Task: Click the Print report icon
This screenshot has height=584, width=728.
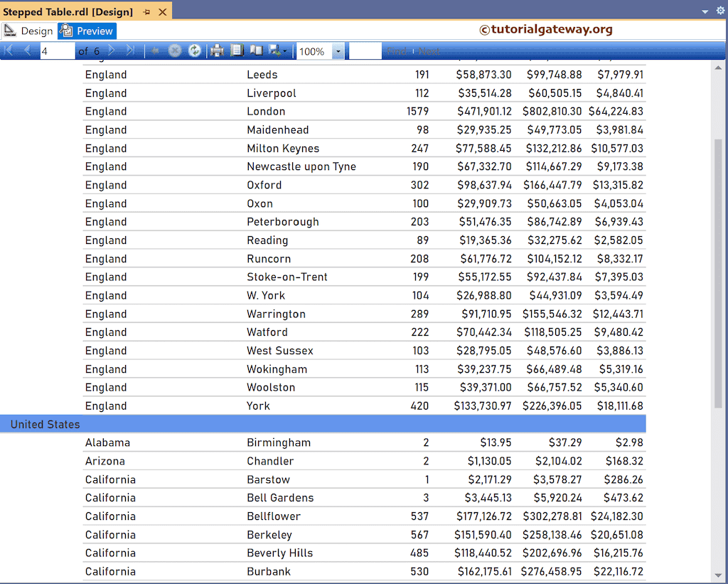Action: [215, 51]
